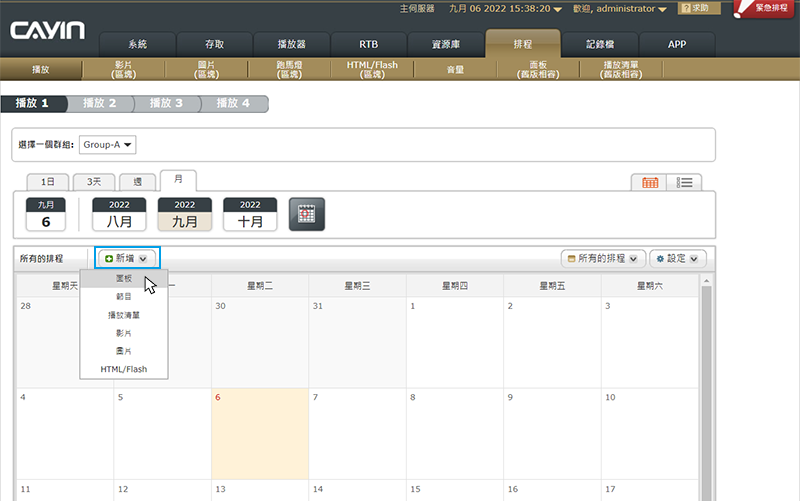Switch to the 月 month view
This screenshot has width=800, height=501.
coord(178,180)
